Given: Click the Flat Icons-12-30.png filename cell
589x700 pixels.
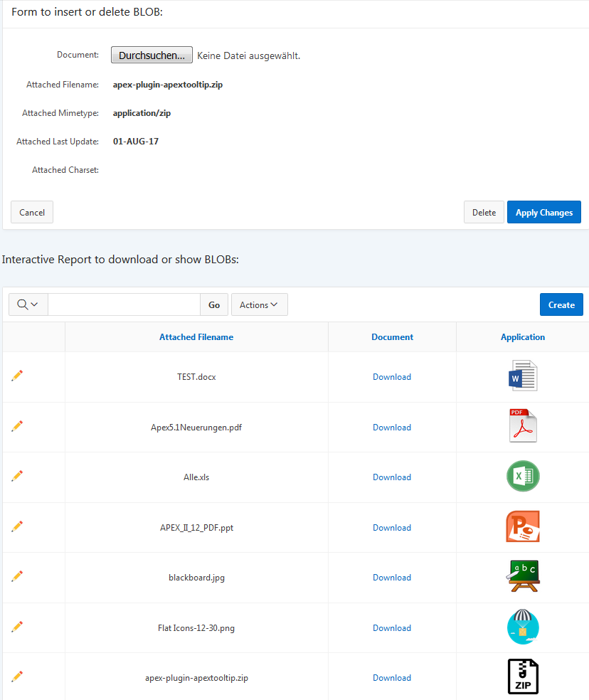Looking at the screenshot, I should pyautogui.click(x=196, y=628).
